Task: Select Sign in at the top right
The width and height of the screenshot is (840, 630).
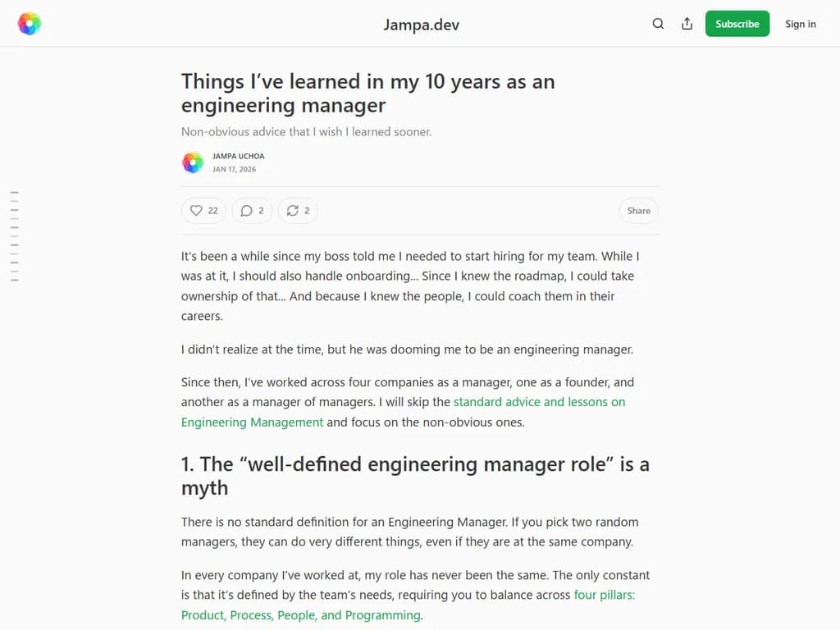Action: pos(800,24)
